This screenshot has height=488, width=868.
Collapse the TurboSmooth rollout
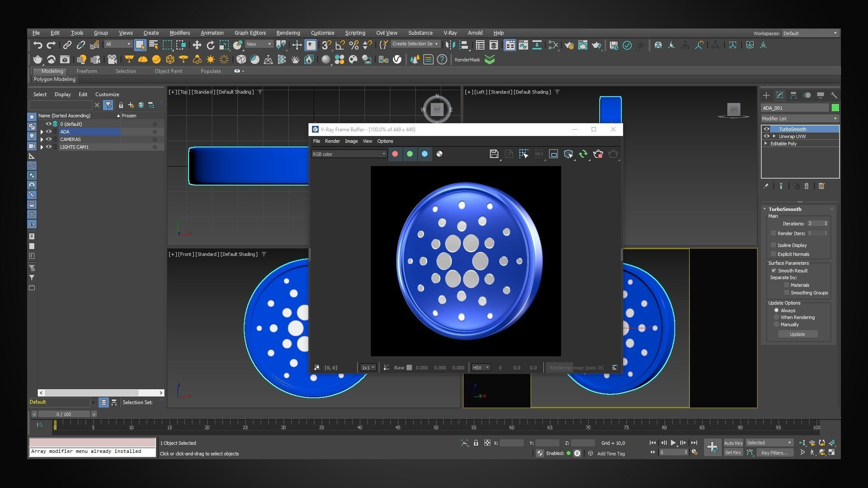765,209
